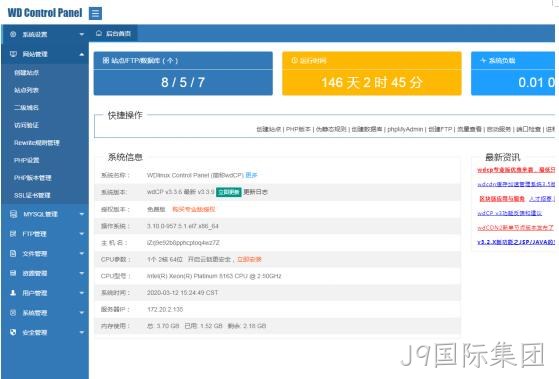Click 流量查看 in the 快捷操作 bar

[469, 129]
